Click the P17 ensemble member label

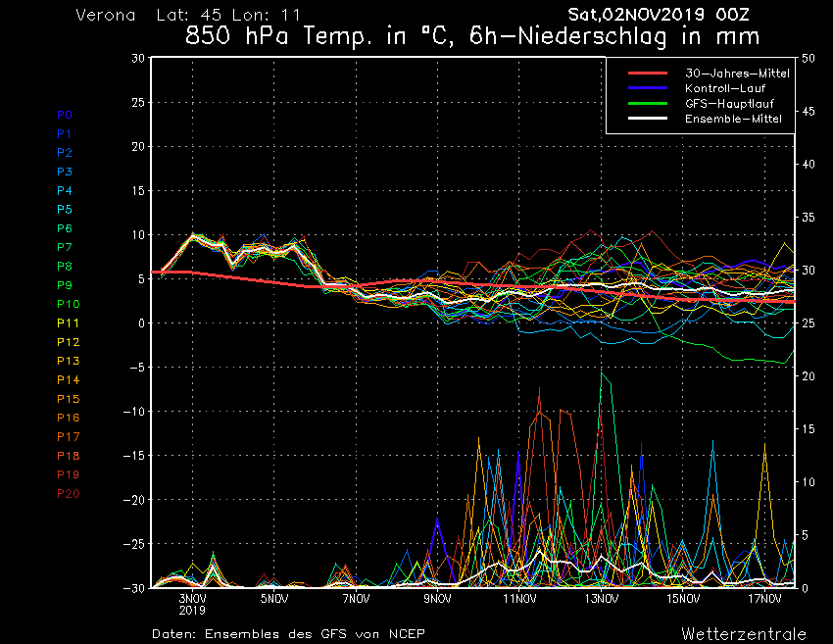click(x=68, y=437)
